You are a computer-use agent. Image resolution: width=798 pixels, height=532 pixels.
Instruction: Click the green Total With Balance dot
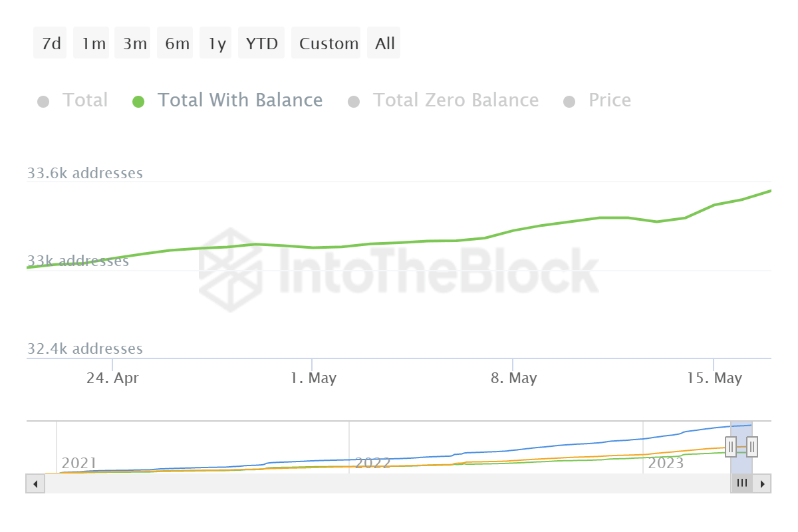coord(138,102)
